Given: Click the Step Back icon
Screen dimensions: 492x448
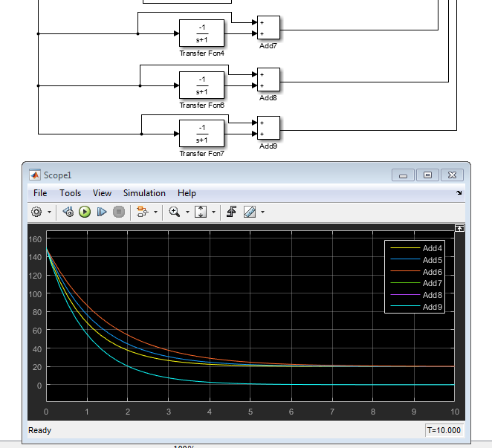Looking at the screenshot, I should point(68,212).
